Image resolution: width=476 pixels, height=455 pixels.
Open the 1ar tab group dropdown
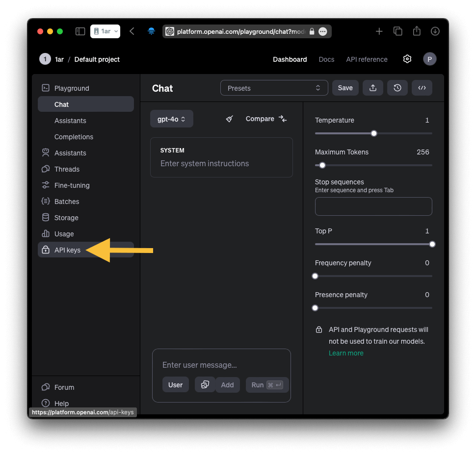pyautogui.click(x=106, y=31)
